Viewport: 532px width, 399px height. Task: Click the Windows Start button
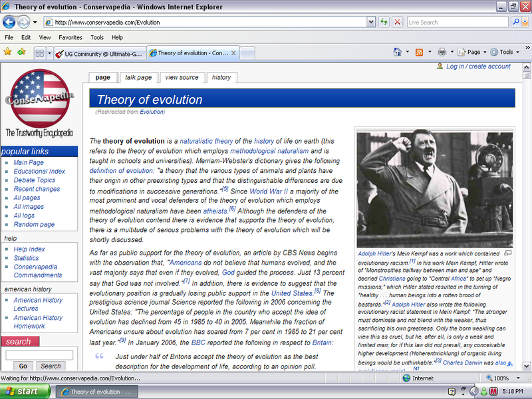pyautogui.click(x=25, y=392)
